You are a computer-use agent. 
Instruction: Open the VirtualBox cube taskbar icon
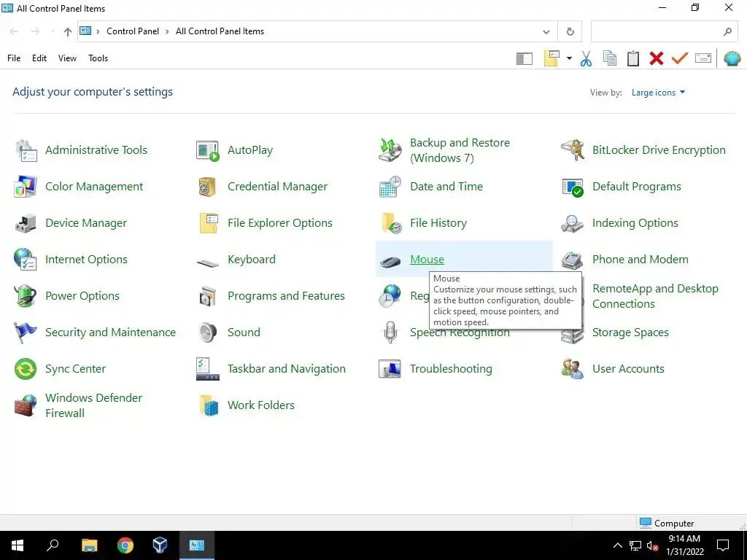160,545
